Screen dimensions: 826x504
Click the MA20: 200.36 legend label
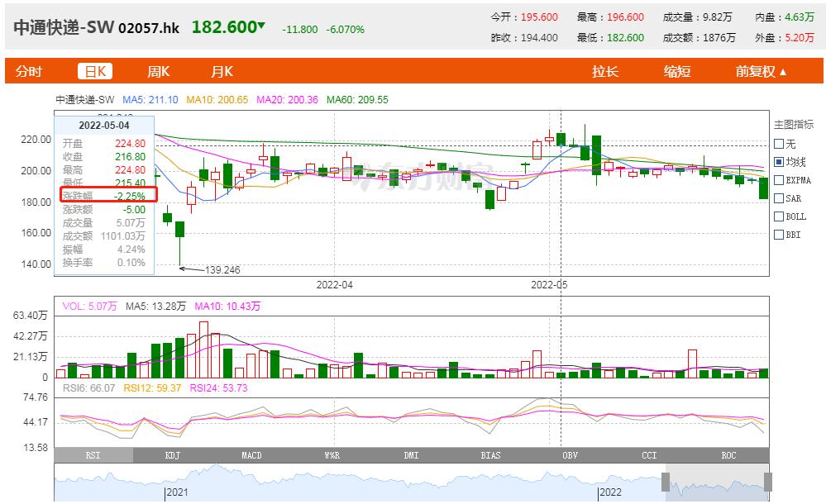click(287, 99)
